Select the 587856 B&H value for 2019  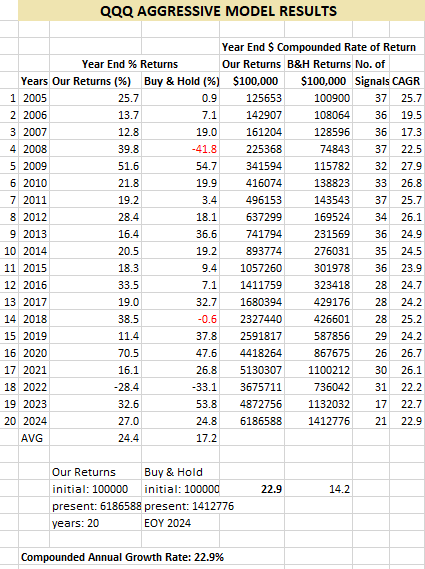332,336
